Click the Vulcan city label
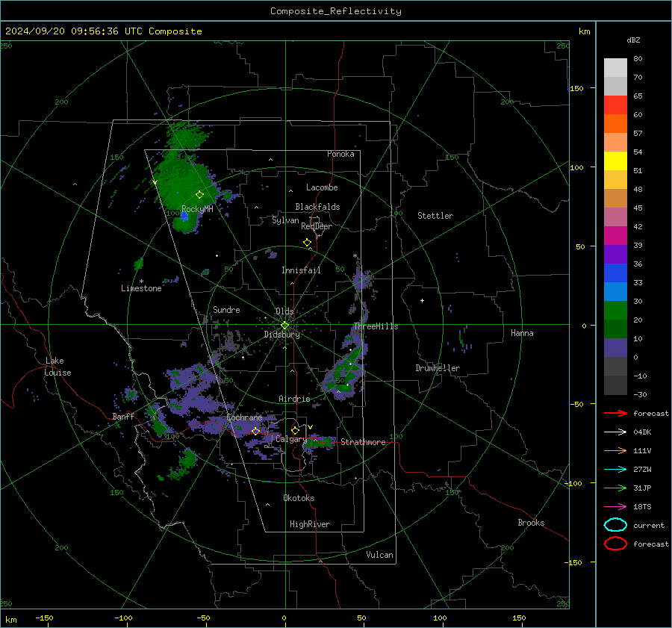The width and height of the screenshot is (672, 628). click(379, 555)
